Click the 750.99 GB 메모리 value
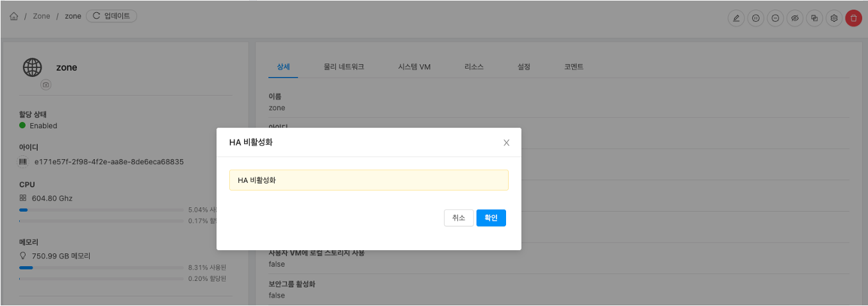The image size is (868, 306). click(x=61, y=255)
